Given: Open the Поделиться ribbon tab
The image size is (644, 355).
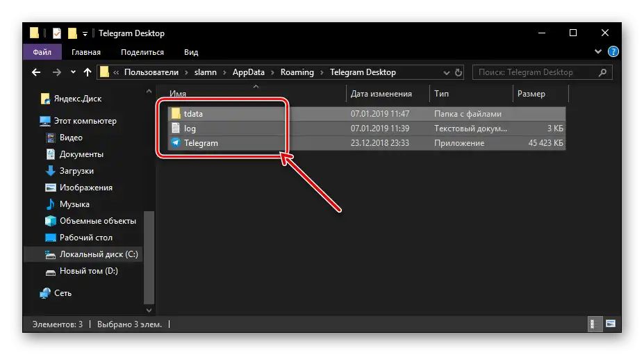Looking at the screenshot, I should [142, 52].
